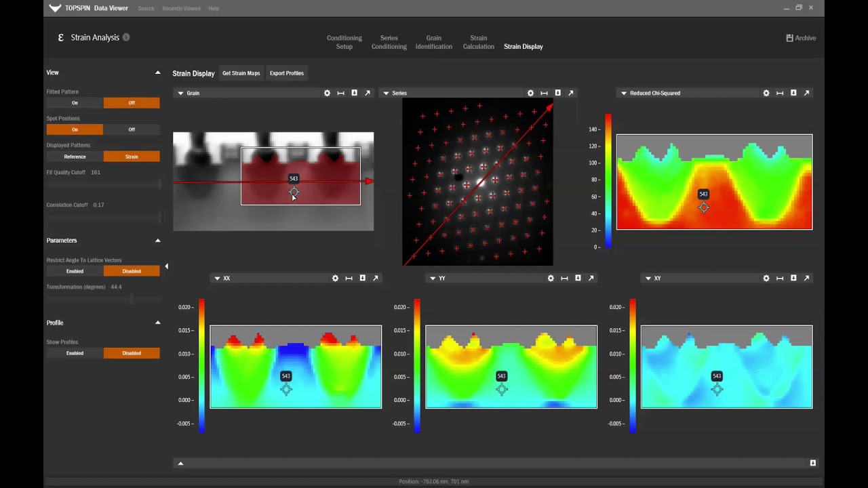This screenshot has width=868, height=488.
Task: Open the Help menu
Action: (214, 9)
